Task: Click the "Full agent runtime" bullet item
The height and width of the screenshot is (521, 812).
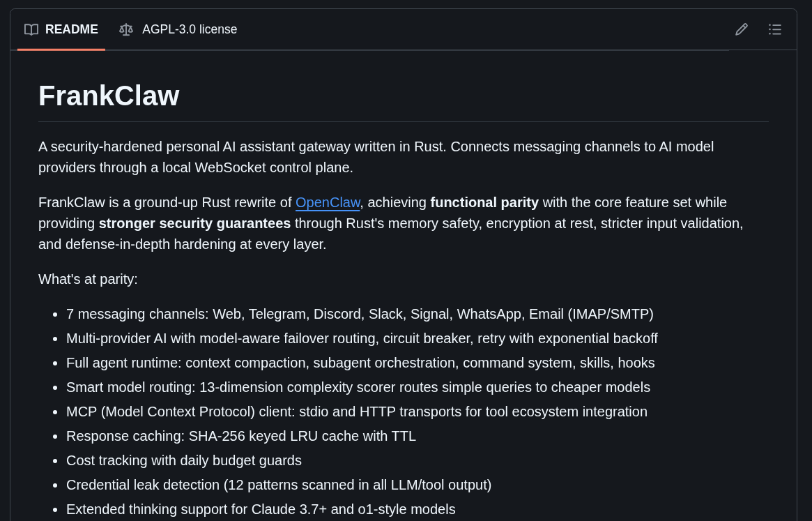Action: (360, 363)
